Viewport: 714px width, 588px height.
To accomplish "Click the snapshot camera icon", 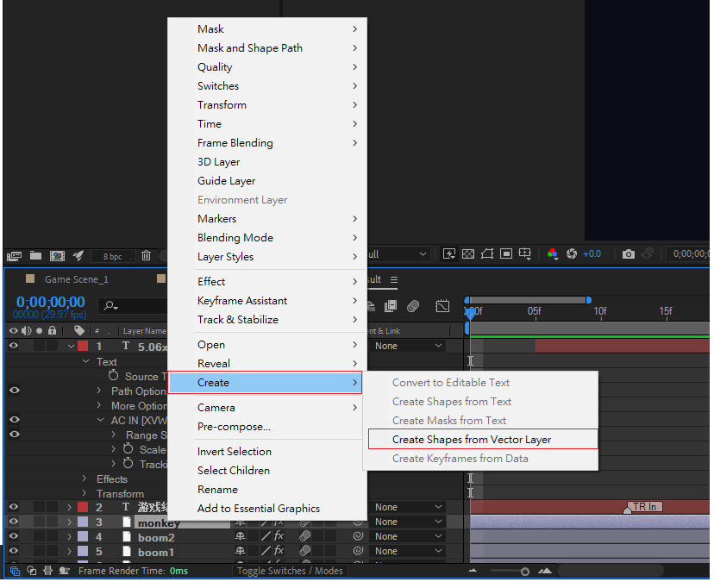I will pyautogui.click(x=629, y=254).
